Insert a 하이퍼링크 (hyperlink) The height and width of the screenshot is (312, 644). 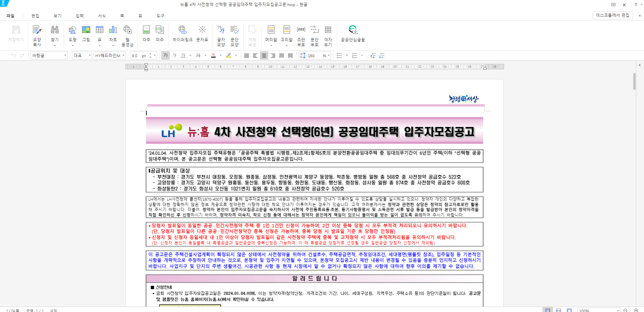pos(183,34)
